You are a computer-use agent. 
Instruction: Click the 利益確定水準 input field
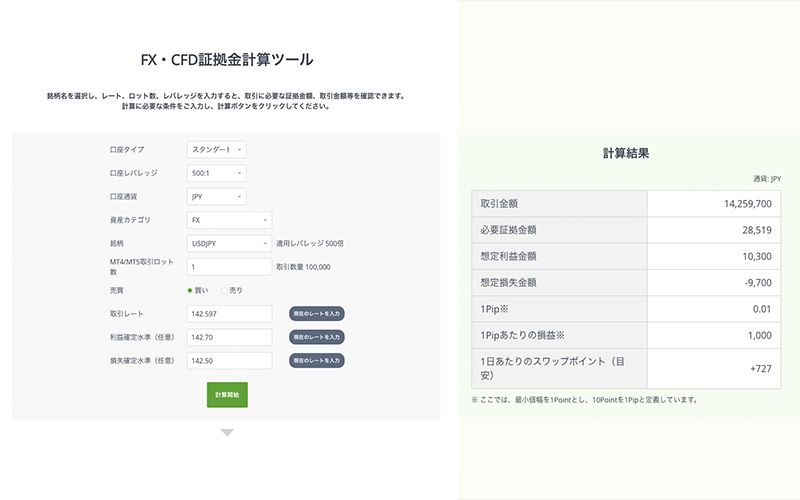229,337
